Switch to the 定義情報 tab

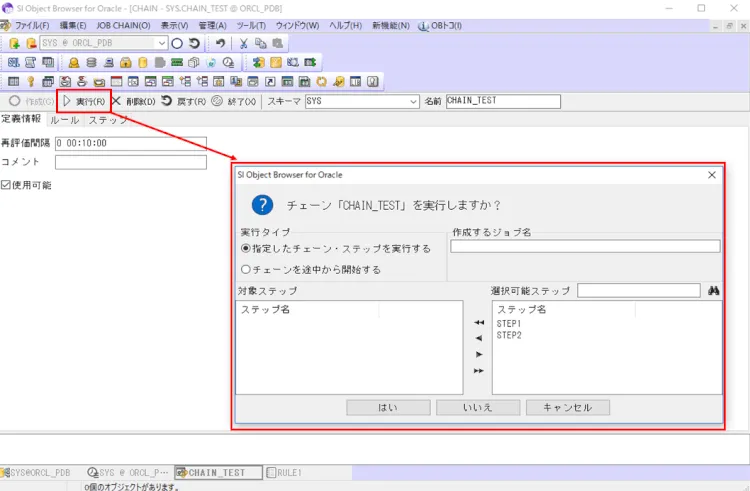pyautogui.click(x=22, y=119)
